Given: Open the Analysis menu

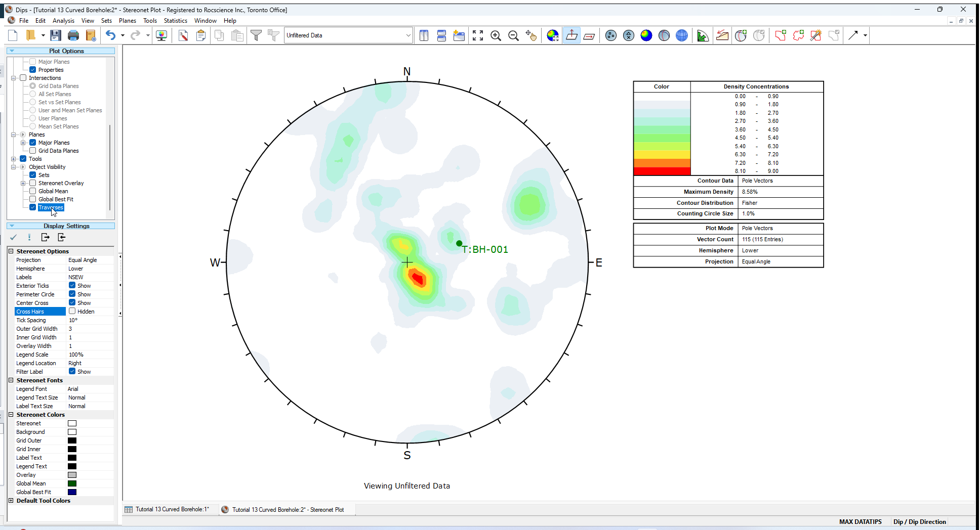Looking at the screenshot, I should click(x=63, y=21).
